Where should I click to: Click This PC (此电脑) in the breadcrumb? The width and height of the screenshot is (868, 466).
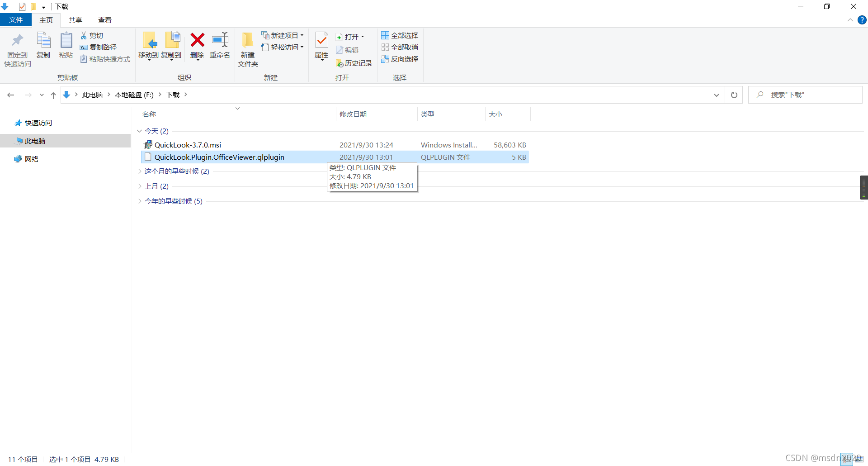(93, 95)
